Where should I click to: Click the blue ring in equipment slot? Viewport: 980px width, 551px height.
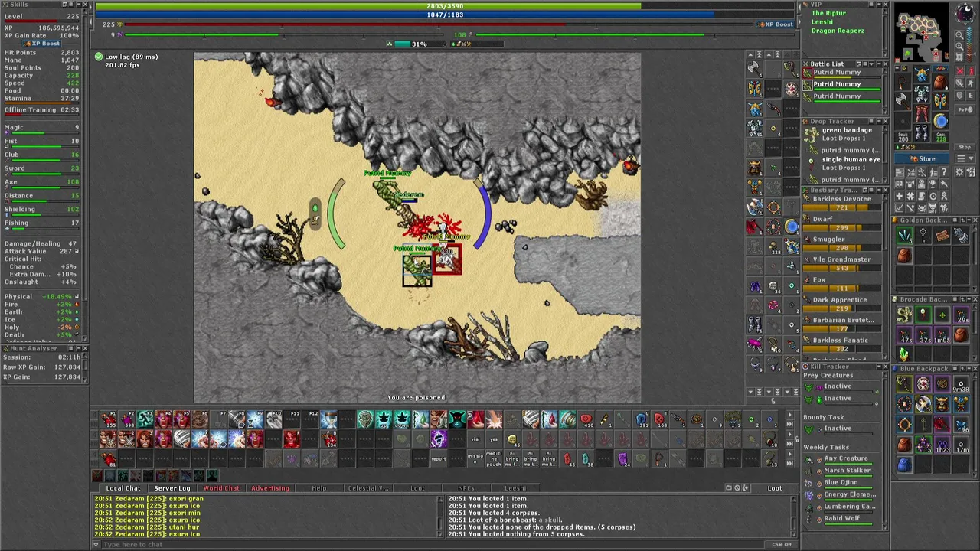tap(940, 120)
